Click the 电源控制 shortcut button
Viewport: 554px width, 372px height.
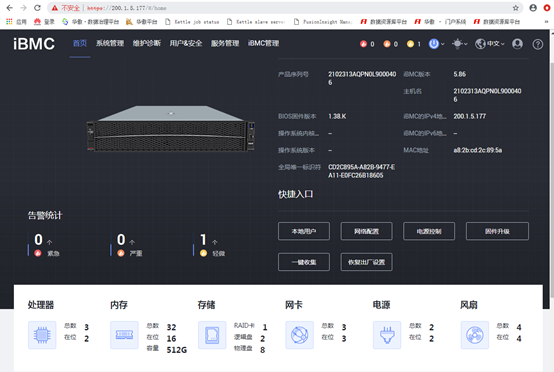(x=429, y=231)
